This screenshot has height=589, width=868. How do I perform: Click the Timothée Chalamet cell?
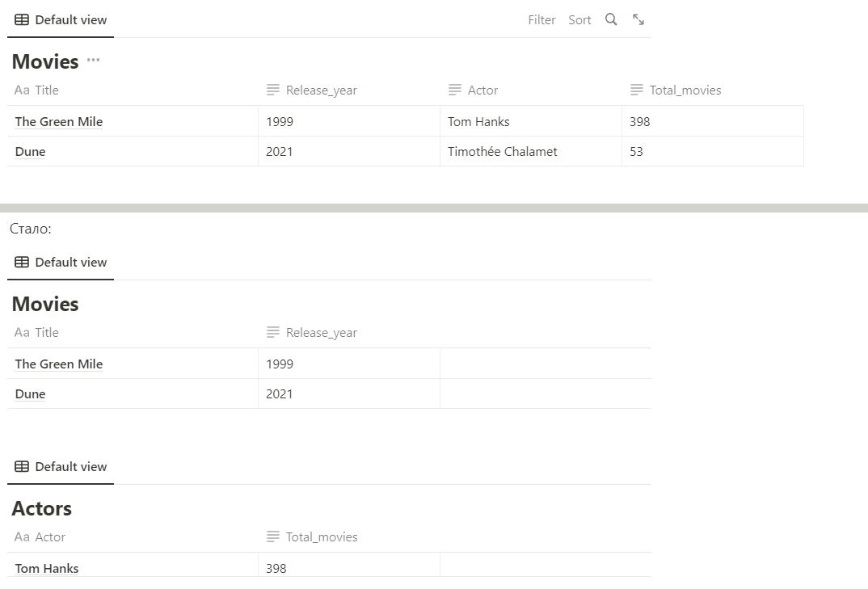(502, 152)
